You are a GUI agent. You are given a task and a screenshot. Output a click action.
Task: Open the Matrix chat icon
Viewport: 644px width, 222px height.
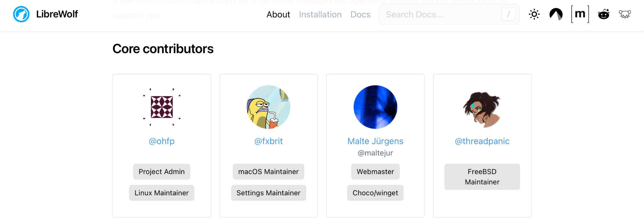coord(580,14)
